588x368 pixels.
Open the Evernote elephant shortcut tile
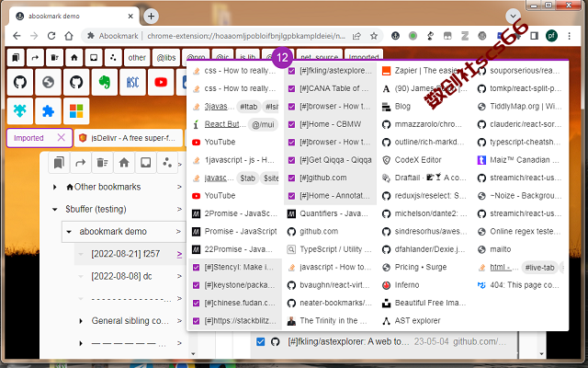click(105, 82)
